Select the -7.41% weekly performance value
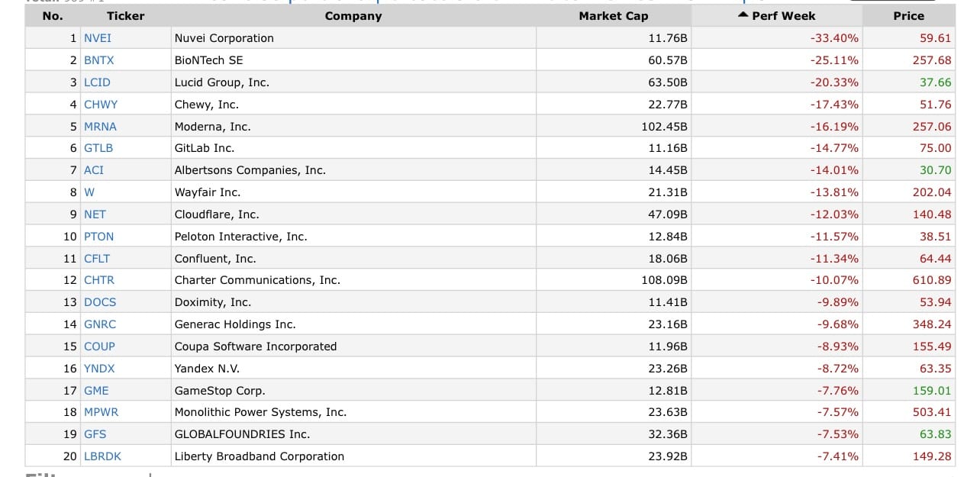This screenshot has height=477, width=980. pos(837,456)
